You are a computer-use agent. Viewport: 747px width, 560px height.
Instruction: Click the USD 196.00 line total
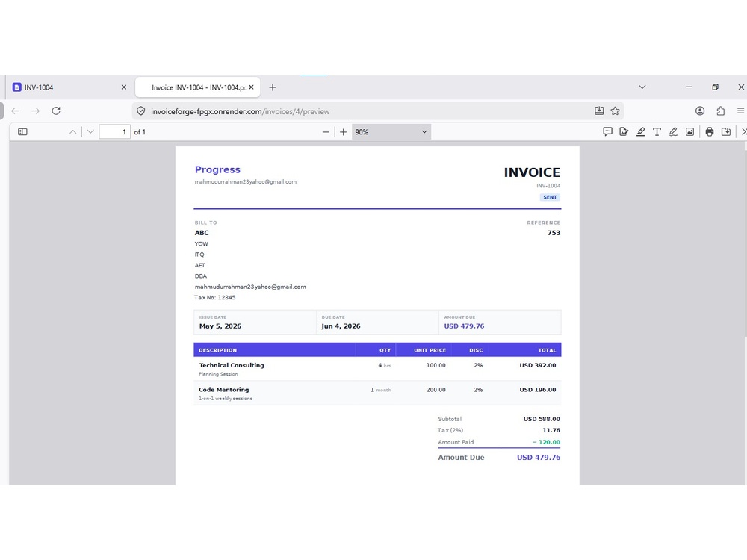(537, 390)
